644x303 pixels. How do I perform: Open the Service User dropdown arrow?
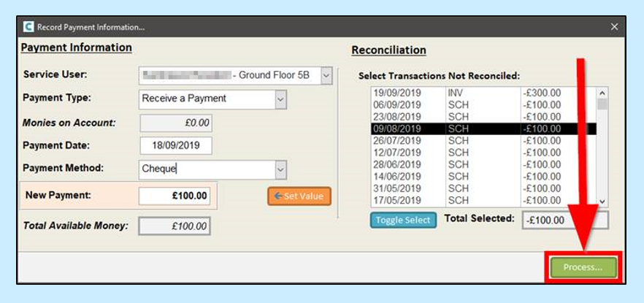tap(326, 75)
